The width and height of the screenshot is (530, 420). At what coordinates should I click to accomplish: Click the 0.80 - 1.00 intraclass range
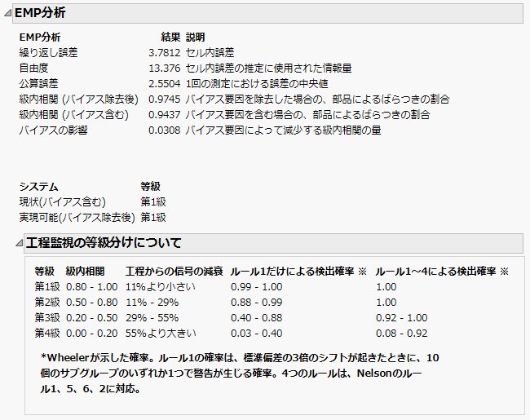coord(91,287)
